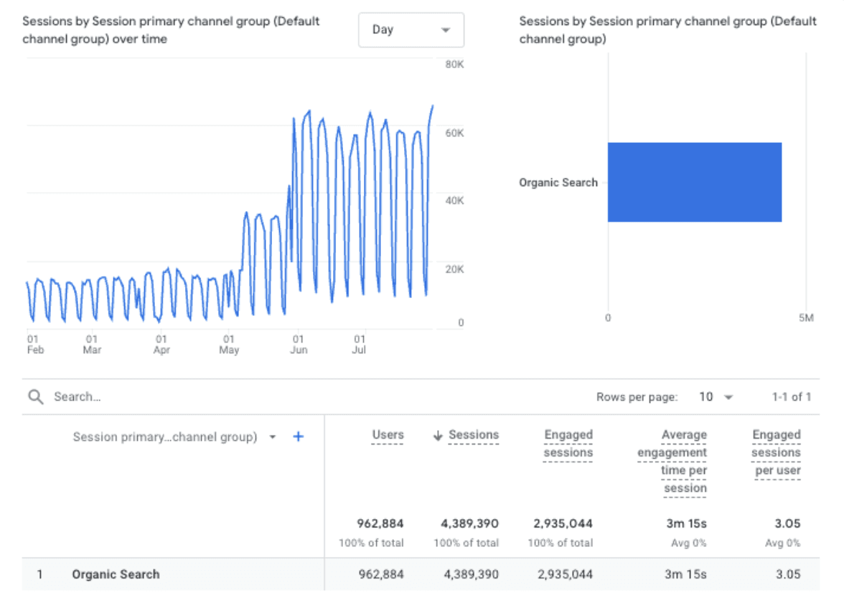Click the 962,884 users value in Organic Search row
Screen dimensions: 844x616
(381, 574)
